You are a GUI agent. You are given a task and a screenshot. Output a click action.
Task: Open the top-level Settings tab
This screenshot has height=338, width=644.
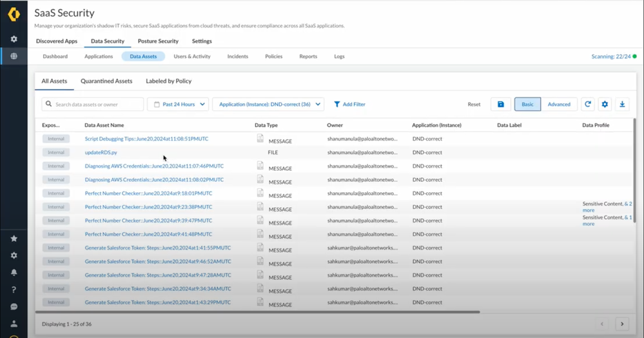point(202,41)
